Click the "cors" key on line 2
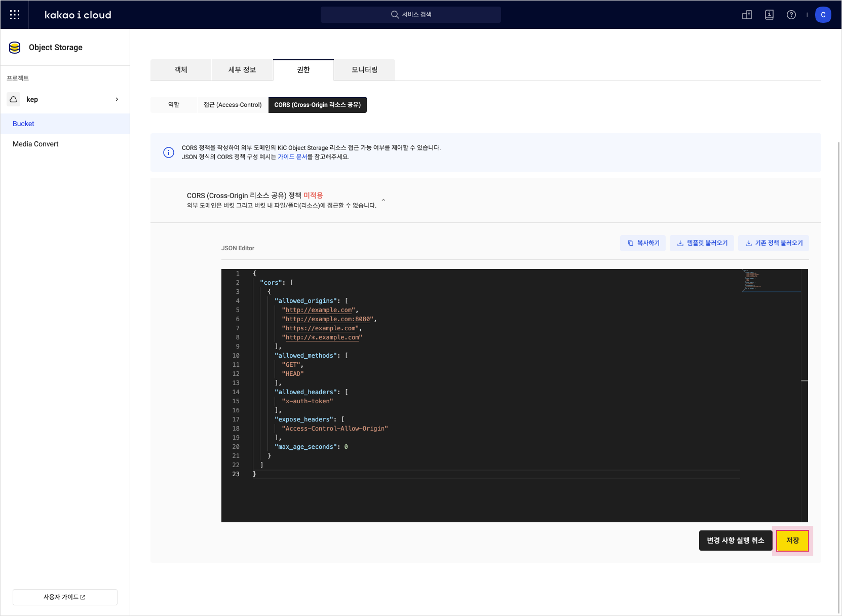 (271, 283)
